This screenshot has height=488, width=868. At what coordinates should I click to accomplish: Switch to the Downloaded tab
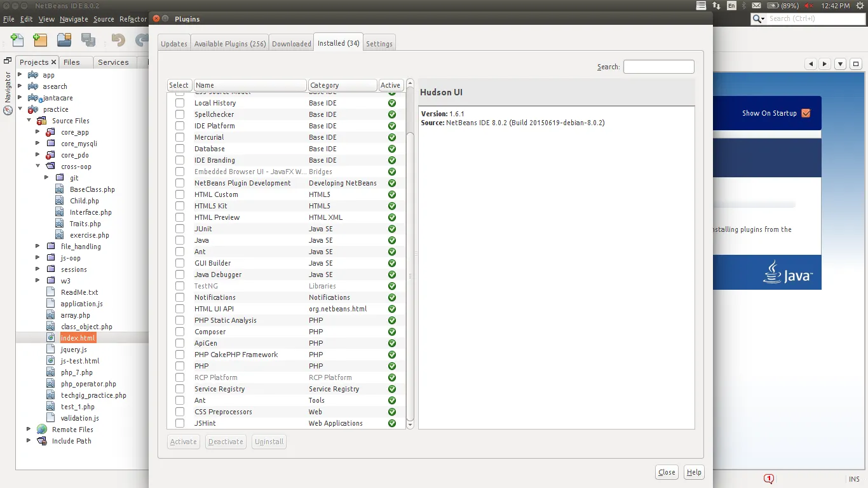click(292, 43)
